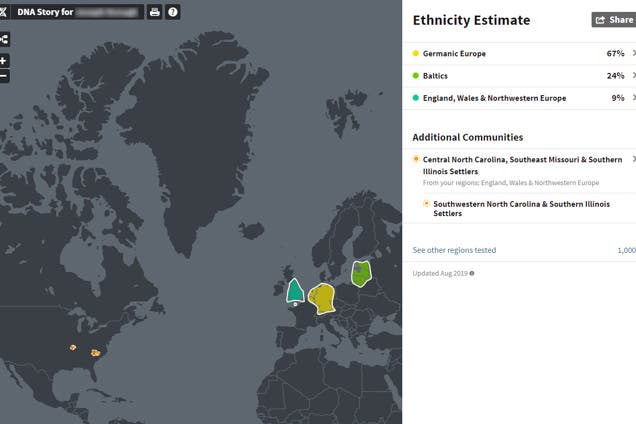This screenshot has height=424, width=636.
Task: Open the Germanic Europe region row
Action: coord(519,54)
